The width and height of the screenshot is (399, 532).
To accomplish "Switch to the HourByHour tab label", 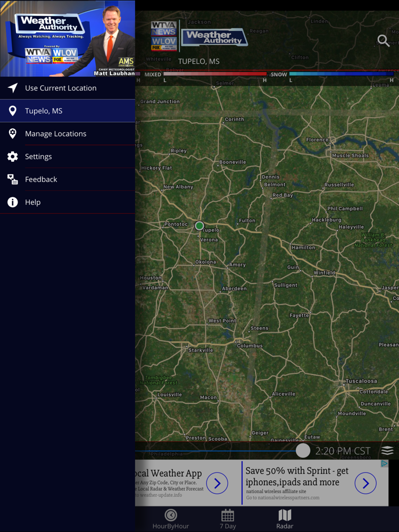I will [171, 526].
